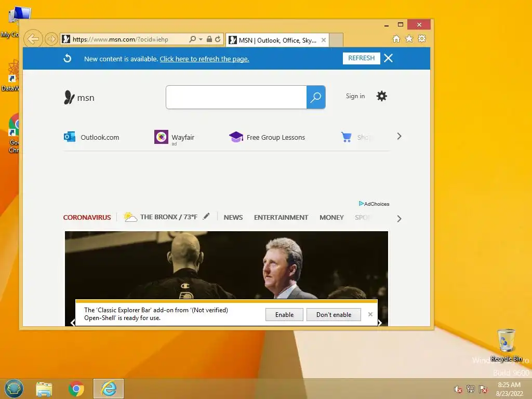This screenshot has height=399, width=532.
Task: Open the Wayfair ad shortcut
Action: pos(175,137)
